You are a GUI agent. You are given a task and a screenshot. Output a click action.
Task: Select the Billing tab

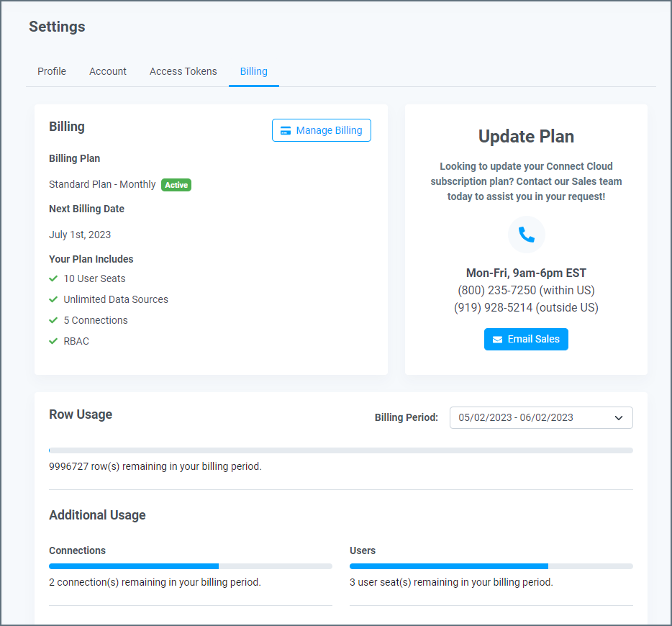point(254,71)
